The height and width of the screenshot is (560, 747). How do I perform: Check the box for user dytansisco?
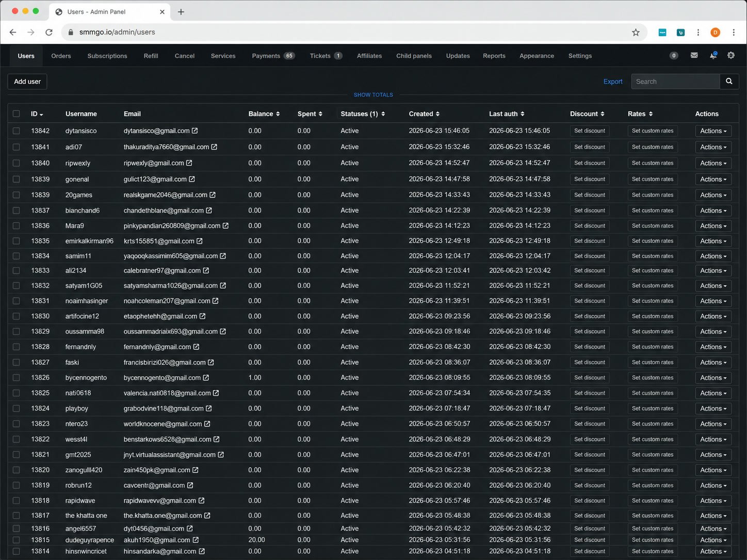[17, 131]
